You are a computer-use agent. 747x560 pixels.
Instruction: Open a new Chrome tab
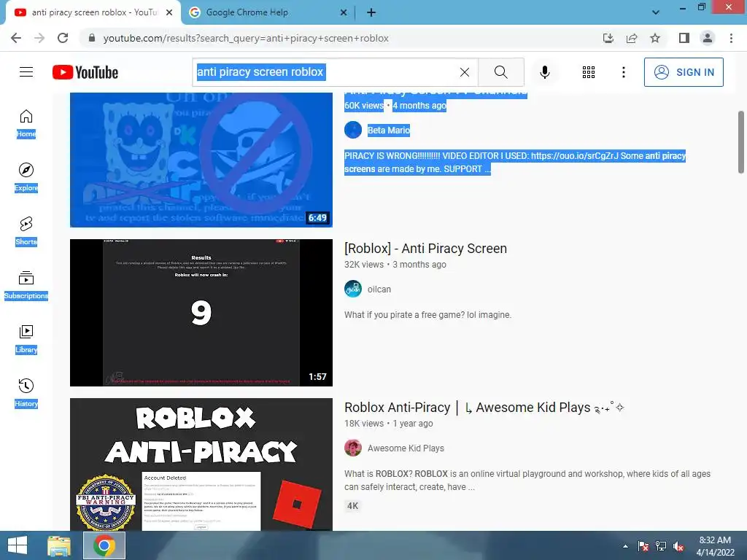pyautogui.click(x=371, y=12)
